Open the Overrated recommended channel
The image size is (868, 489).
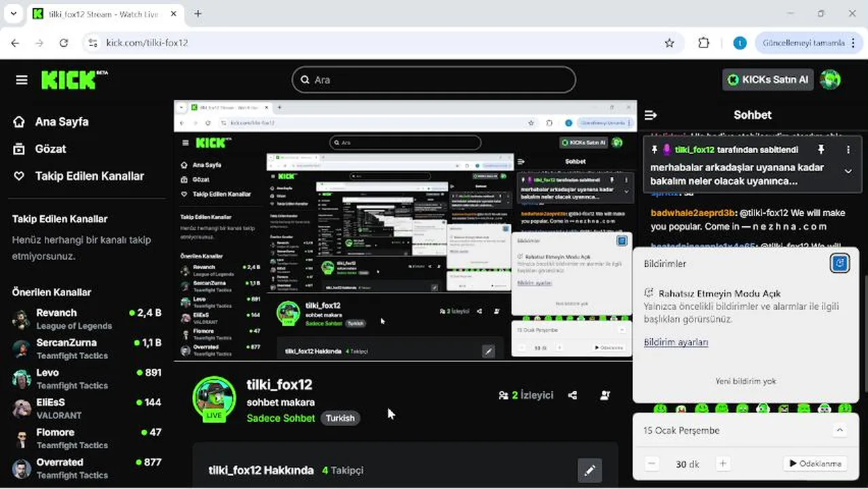[x=87, y=469]
